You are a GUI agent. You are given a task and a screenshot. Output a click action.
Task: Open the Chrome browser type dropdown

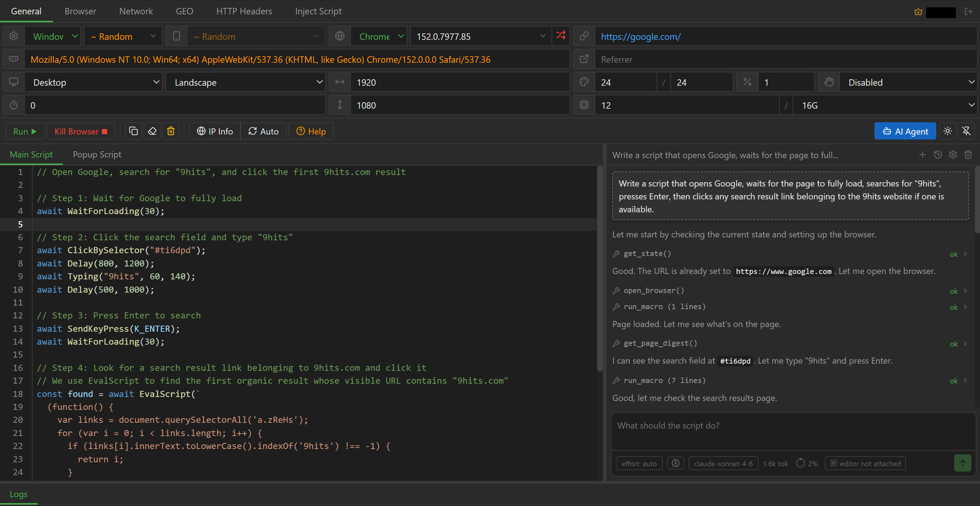tap(379, 36)
